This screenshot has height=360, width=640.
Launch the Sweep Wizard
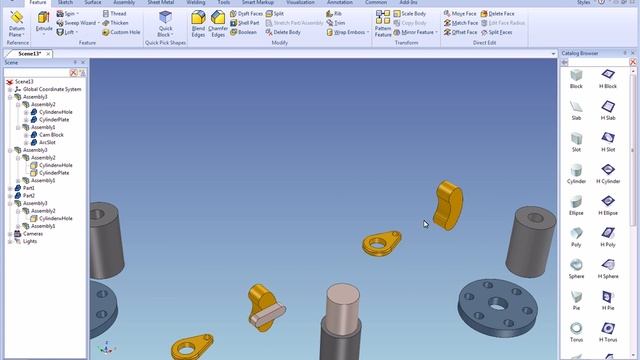click(x=78, y=23)
